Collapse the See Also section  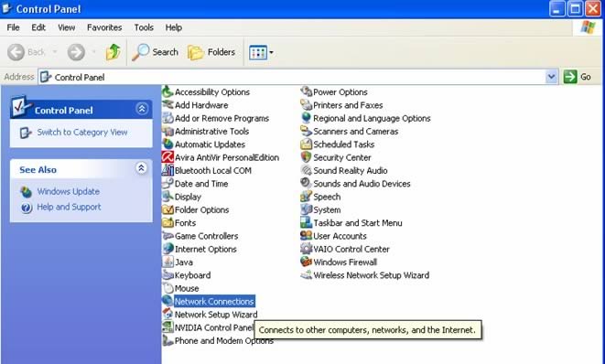(x=142, y=168)
